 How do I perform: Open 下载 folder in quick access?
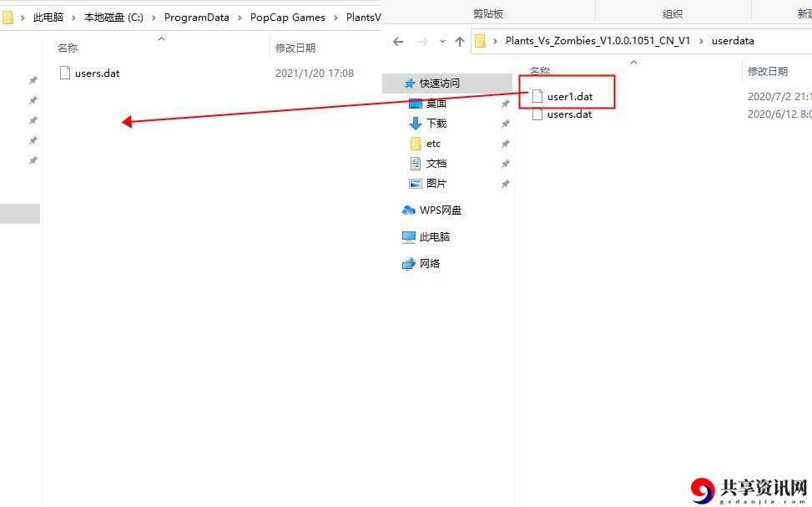pyautogui.click(x=436, y=123)
